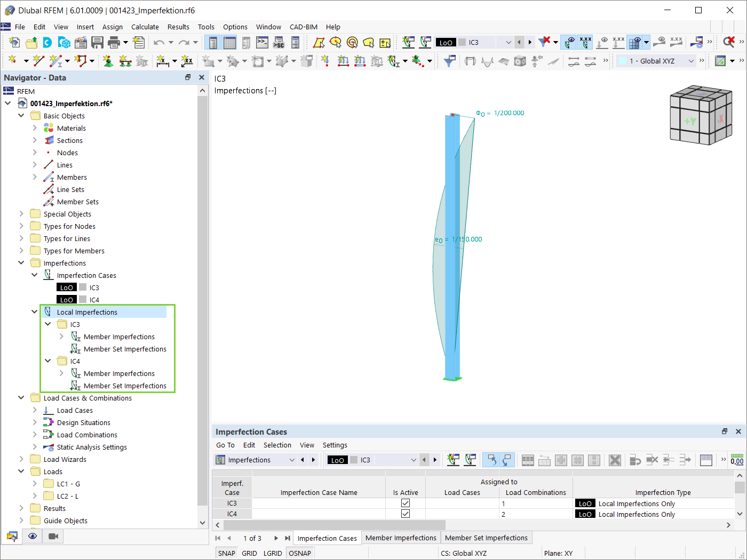Viewport: 747px width, 560px height.
Task: Toggle the Navigator panel visibility button
Action: [213, 42]
